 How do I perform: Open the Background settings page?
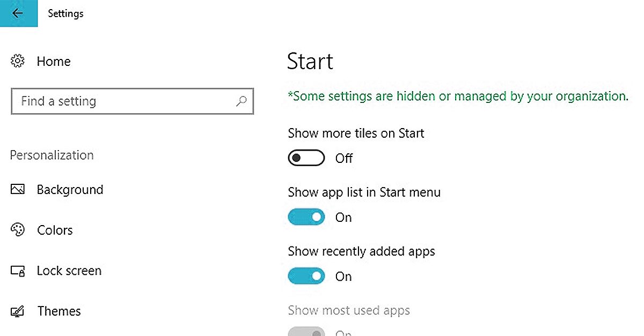pos(70,190)
